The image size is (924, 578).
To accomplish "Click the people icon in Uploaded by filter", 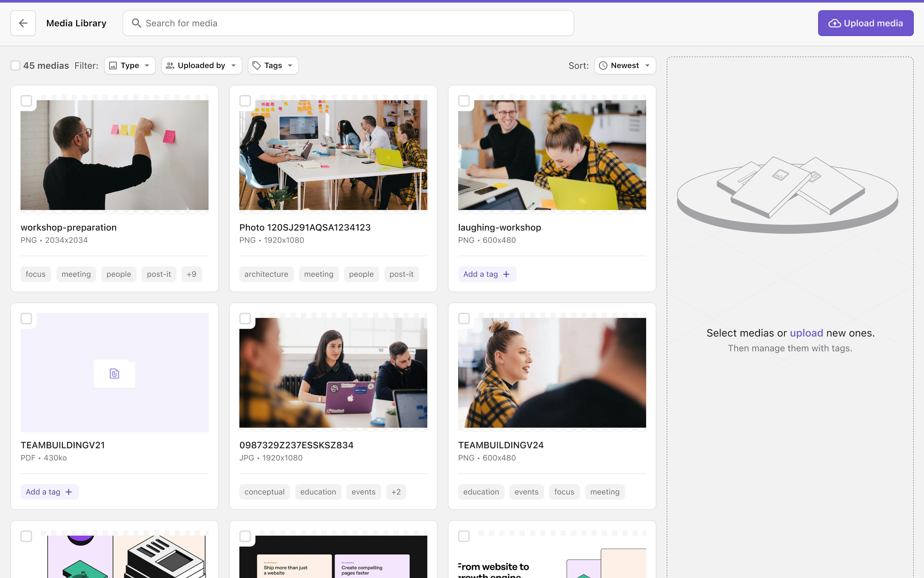I will point(170,65).
